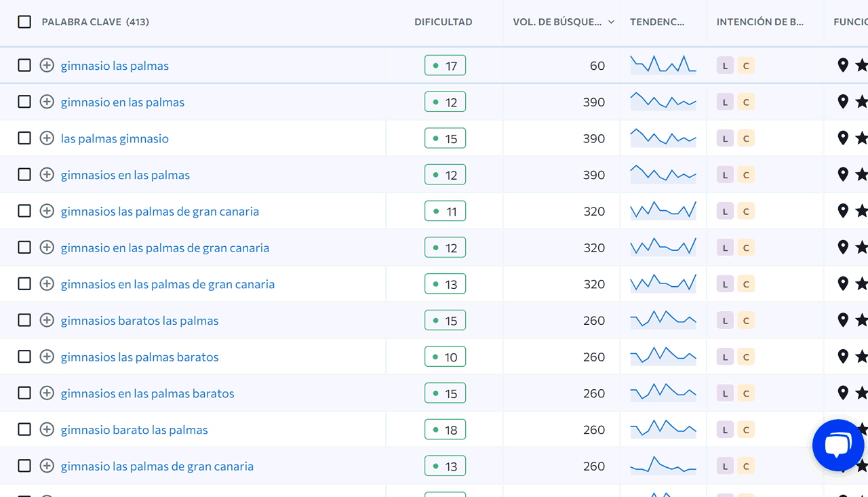The height and width of the screenshot is (497, 868).
Task: Check the 'gimnasio las palmas' row checkbox
Action: click(x=24, y=65)
